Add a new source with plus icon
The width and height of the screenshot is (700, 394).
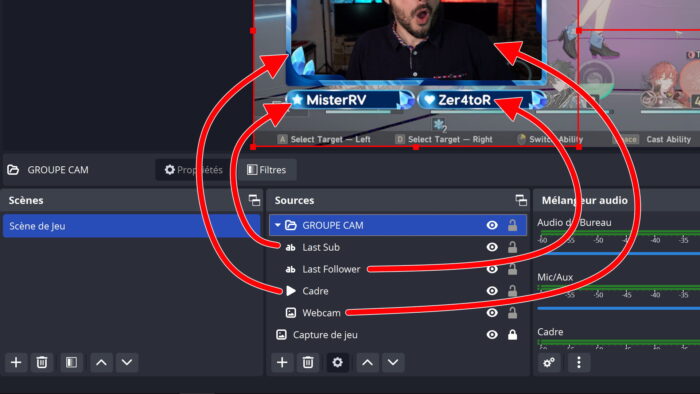pyautogui.click(x=282, y=362)
